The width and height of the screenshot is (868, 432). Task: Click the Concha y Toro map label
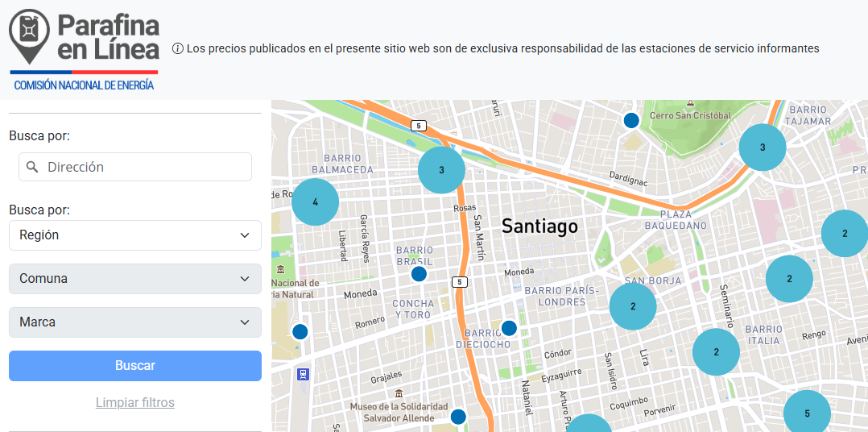[414, 309]
